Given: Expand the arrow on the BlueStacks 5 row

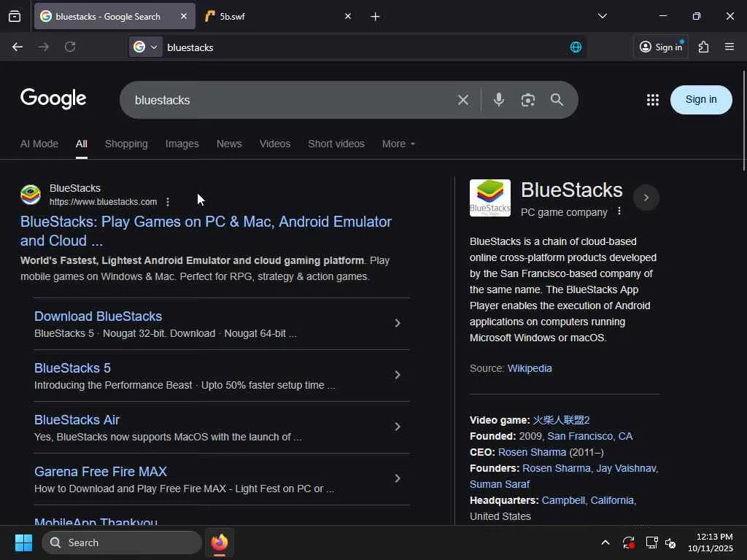Looking at the screenshot, I should [x=398, y=376].
